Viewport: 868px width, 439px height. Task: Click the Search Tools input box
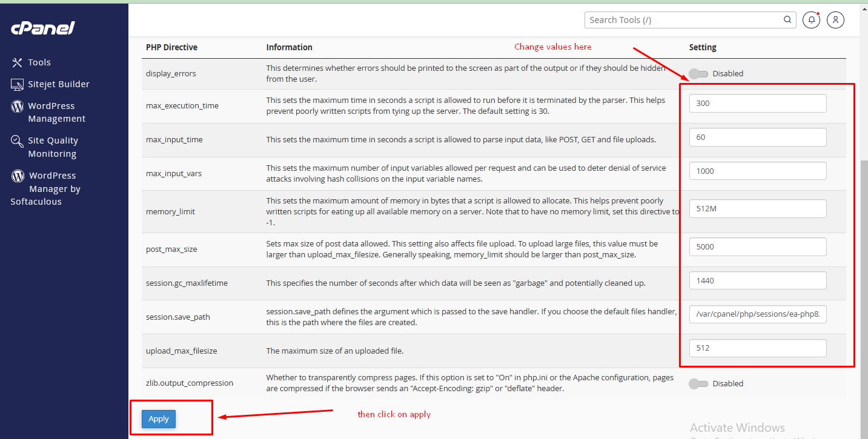click(x=684, y=20)
